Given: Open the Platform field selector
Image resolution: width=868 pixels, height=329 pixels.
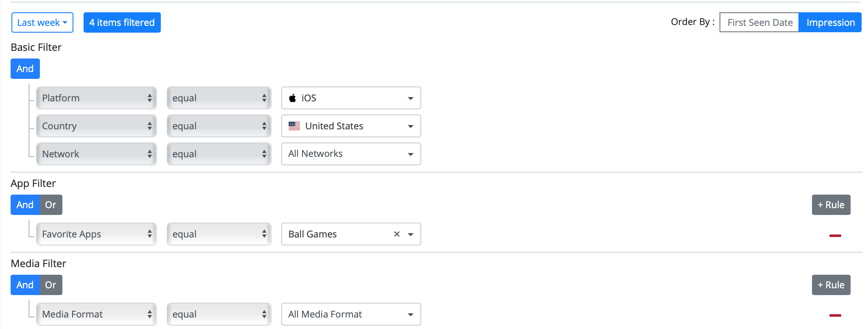Looking at the screenshot, I should (x=96, y=98).
